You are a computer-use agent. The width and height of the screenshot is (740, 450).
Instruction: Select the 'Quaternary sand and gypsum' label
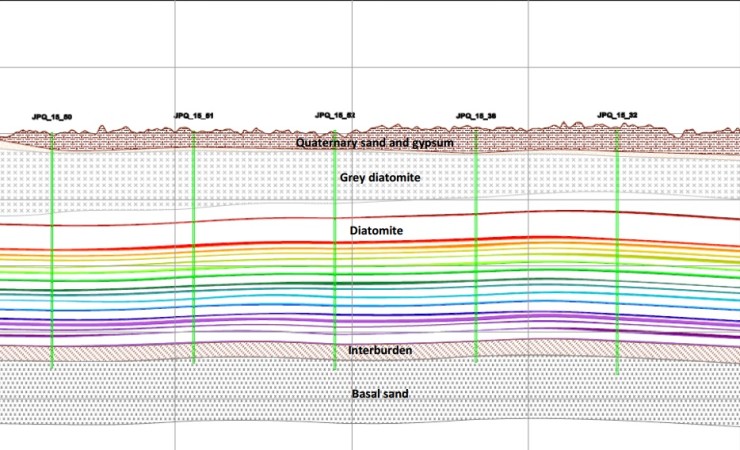tap(375, 143)
